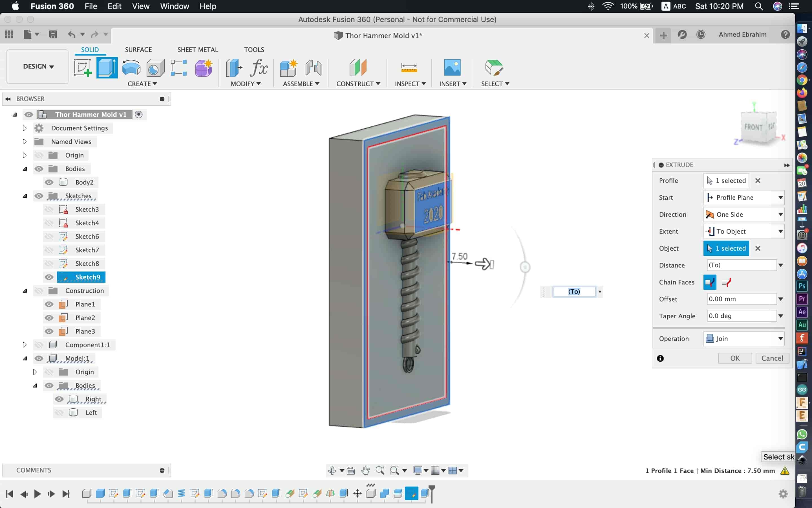Toggle visibility of Plane1
The image size is (812, 508).
tap(49, 304)
